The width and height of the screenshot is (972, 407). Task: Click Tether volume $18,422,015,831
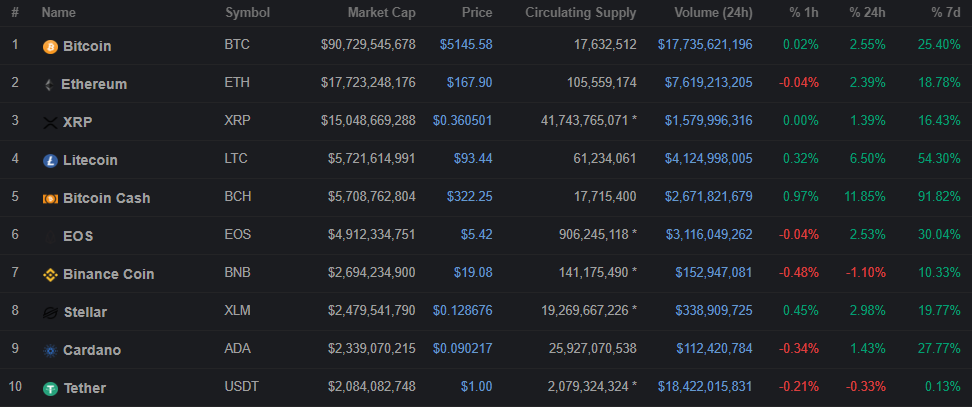(x=705, y=387)
